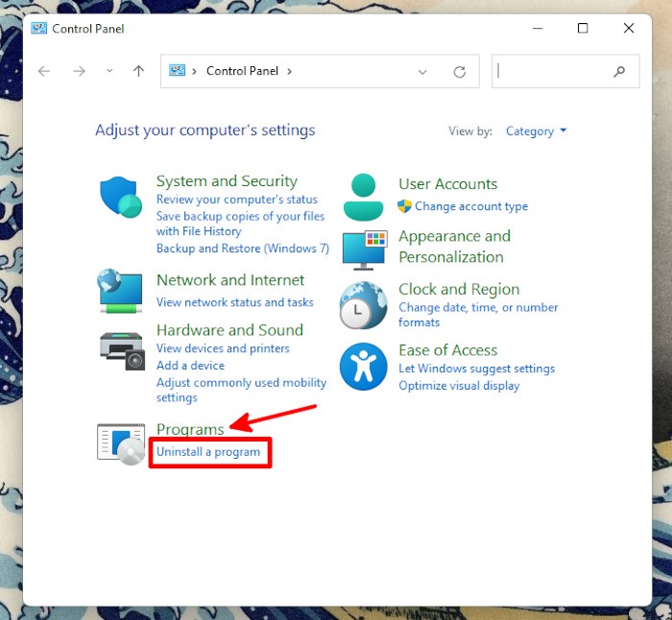Viewport: 672px width, 620px height.
Task: Click the Programs disc icon
Action: pyautogui.click(x=121, y=444)
